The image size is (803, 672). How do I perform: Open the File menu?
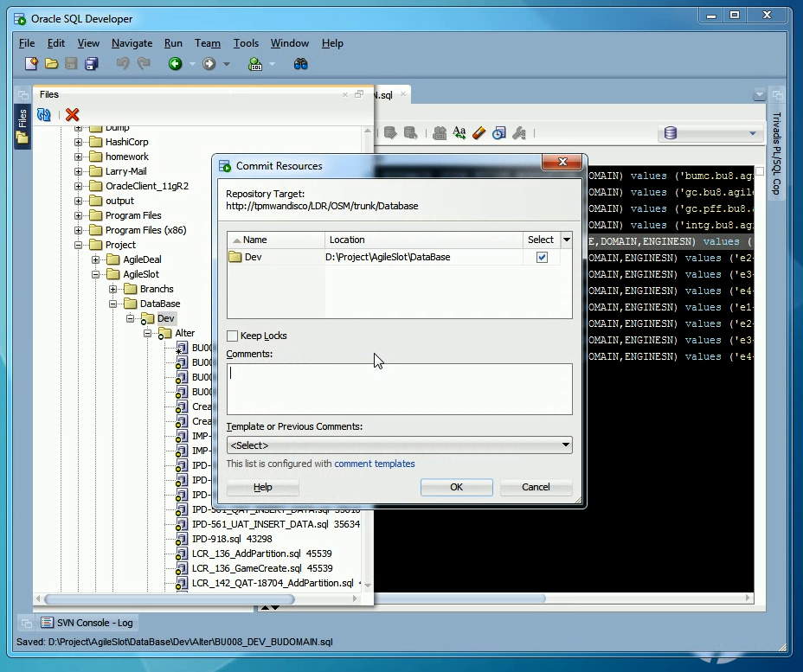(27, 43)
